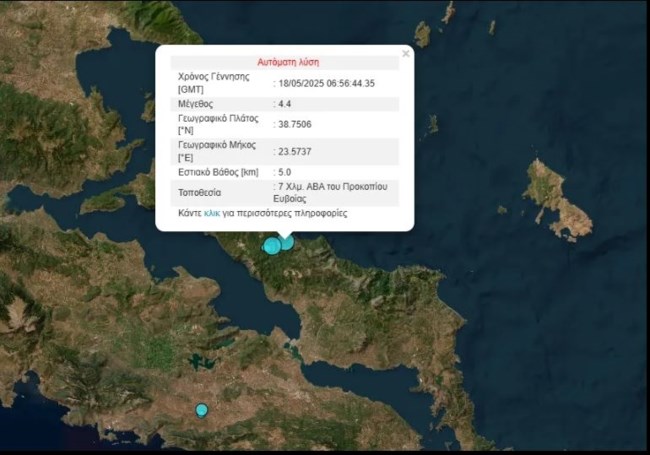650x455 pixels.
Task: Close the earthquake info popup
Action: (x=405, y=53)
